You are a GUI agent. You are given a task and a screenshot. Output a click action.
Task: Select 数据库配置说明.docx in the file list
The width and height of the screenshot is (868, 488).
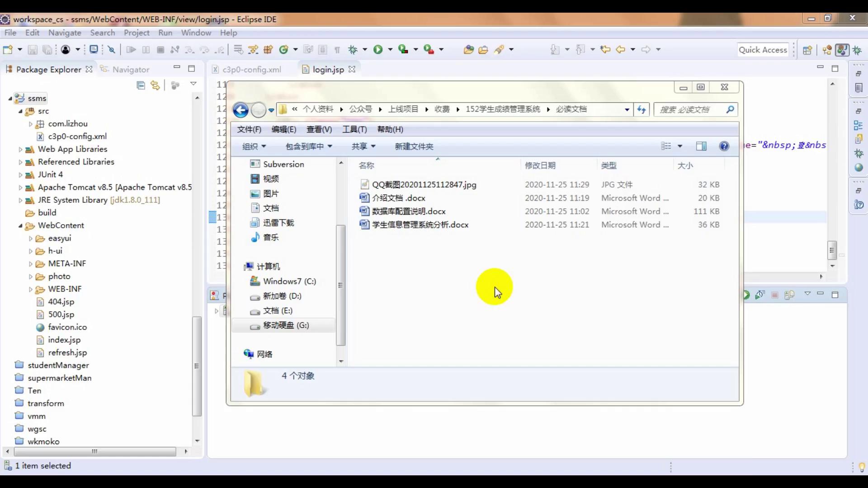coord(409,211)
